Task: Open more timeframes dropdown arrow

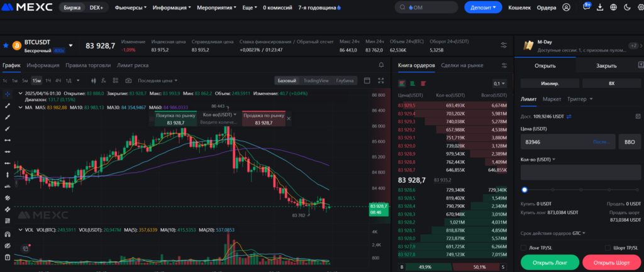Action: coord(78,81)
